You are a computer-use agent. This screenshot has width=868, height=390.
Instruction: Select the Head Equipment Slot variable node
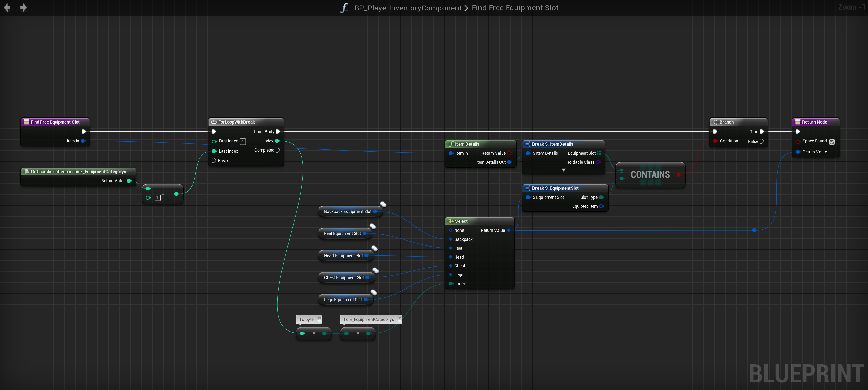point(343,256)
